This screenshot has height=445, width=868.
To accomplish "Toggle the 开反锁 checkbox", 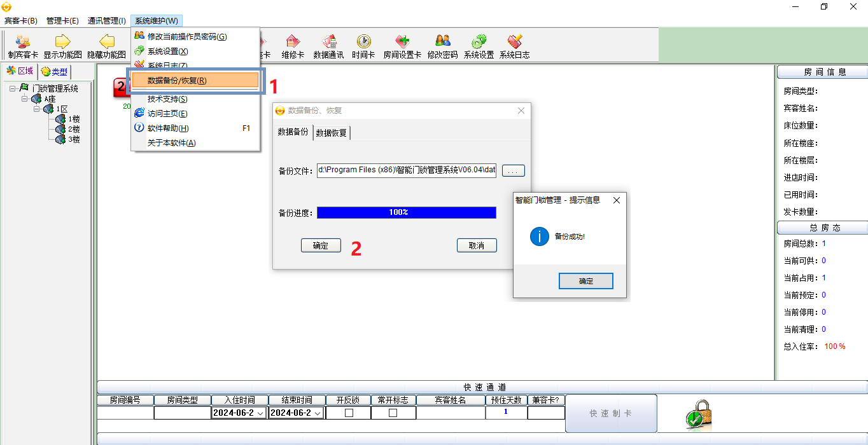I will click(x=348, y=413).
